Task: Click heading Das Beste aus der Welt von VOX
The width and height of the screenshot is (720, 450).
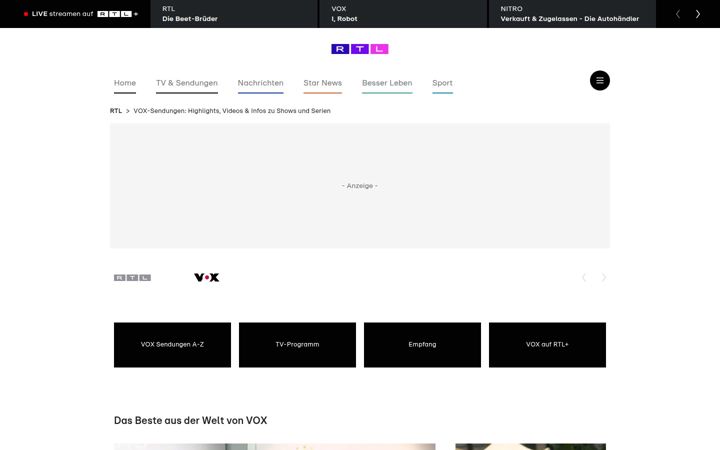Action: [x=191, y=420]
